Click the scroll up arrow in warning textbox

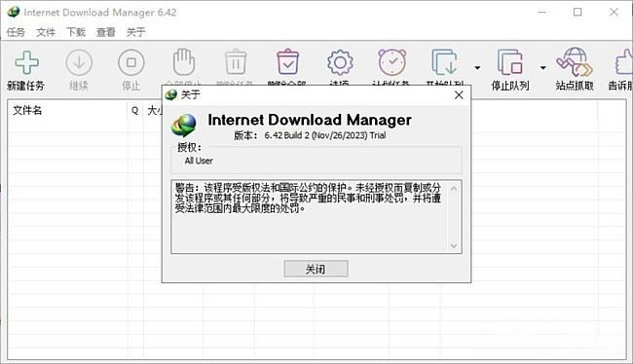click(454, 189)
